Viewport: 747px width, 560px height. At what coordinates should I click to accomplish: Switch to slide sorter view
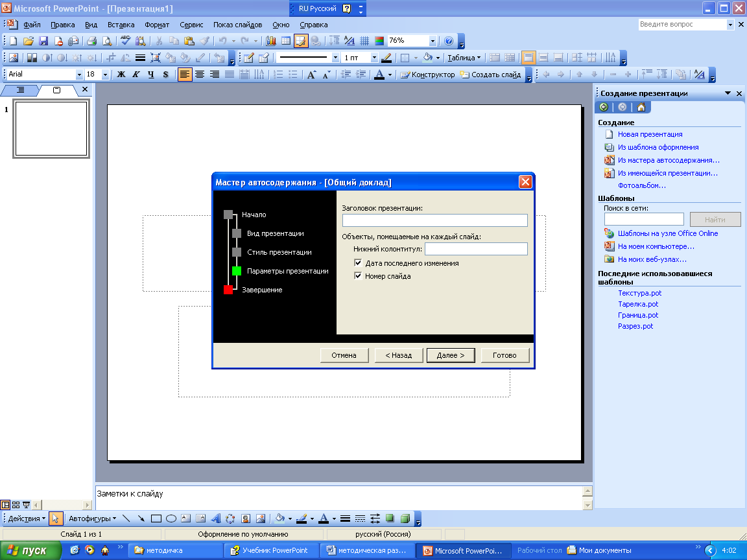click(x=16, y=505)
